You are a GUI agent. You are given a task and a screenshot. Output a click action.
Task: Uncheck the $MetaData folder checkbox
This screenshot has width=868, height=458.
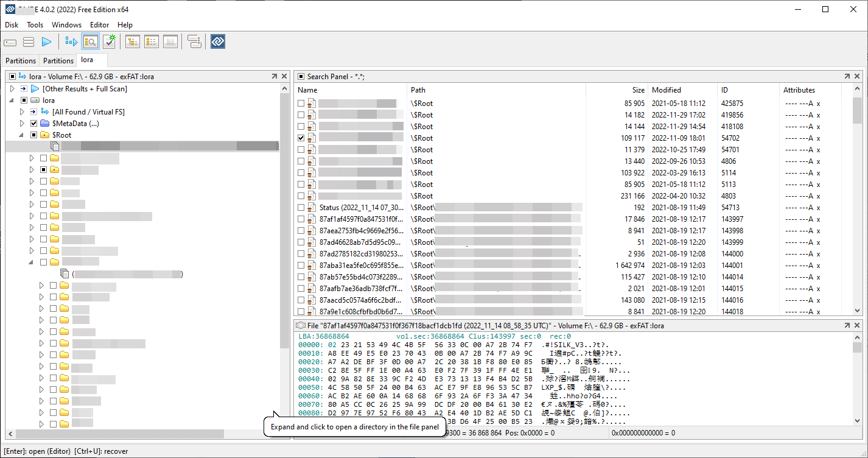(34, 124)
